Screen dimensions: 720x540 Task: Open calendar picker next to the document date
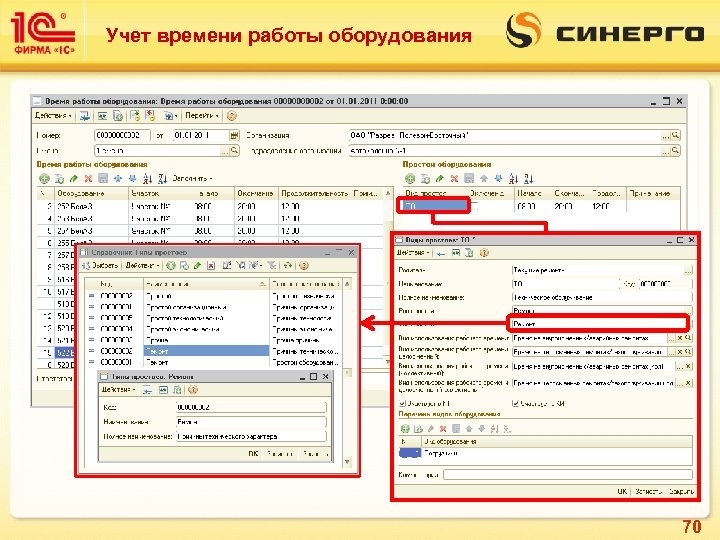tap(234, 135)
